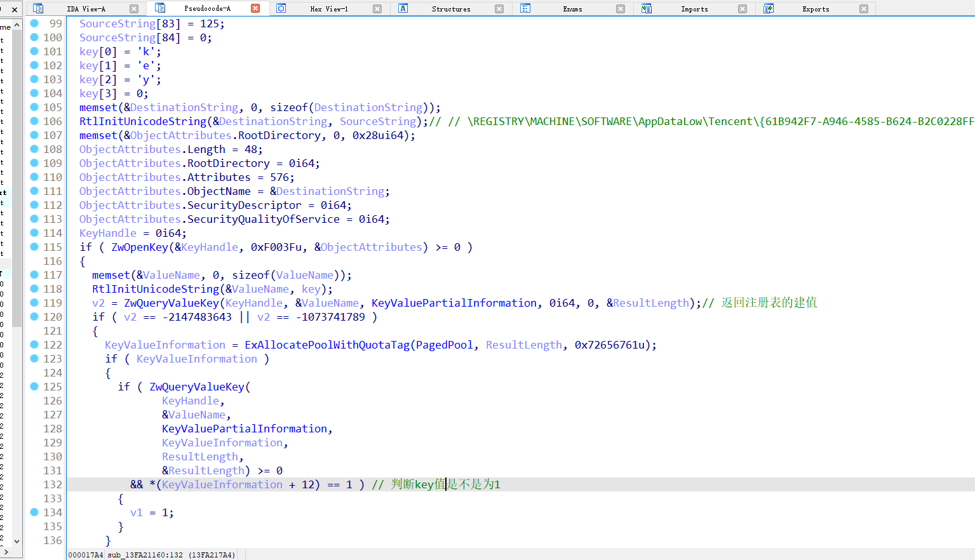Close the Hex View-1 tab
This screenshot has height=560, width=975.
point(377,9)
